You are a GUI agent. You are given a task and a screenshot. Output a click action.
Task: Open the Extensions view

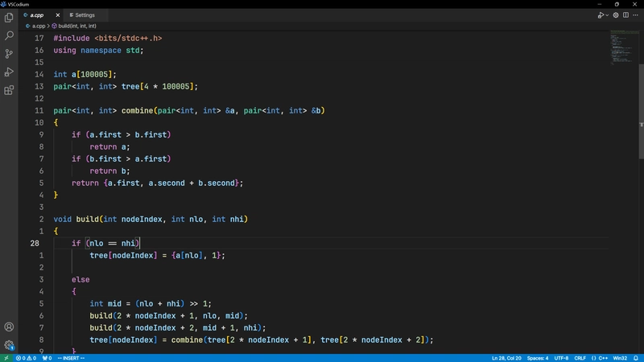10,91
